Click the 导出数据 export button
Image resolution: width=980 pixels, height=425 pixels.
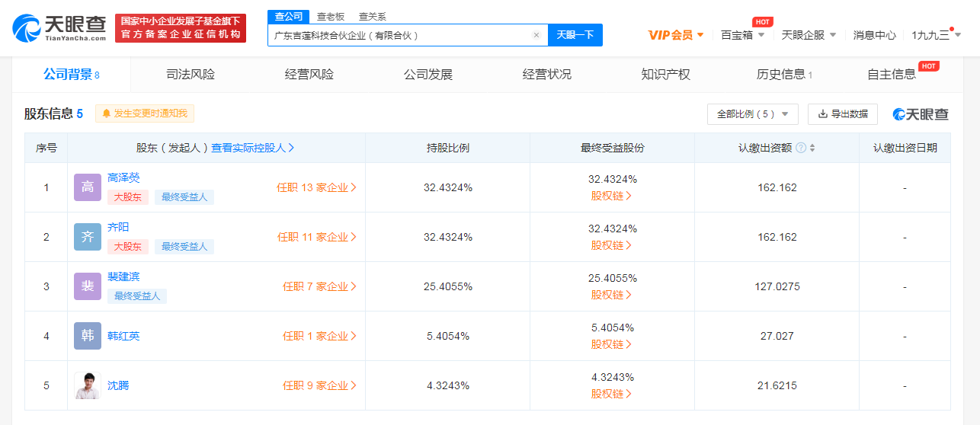point(842,114)
